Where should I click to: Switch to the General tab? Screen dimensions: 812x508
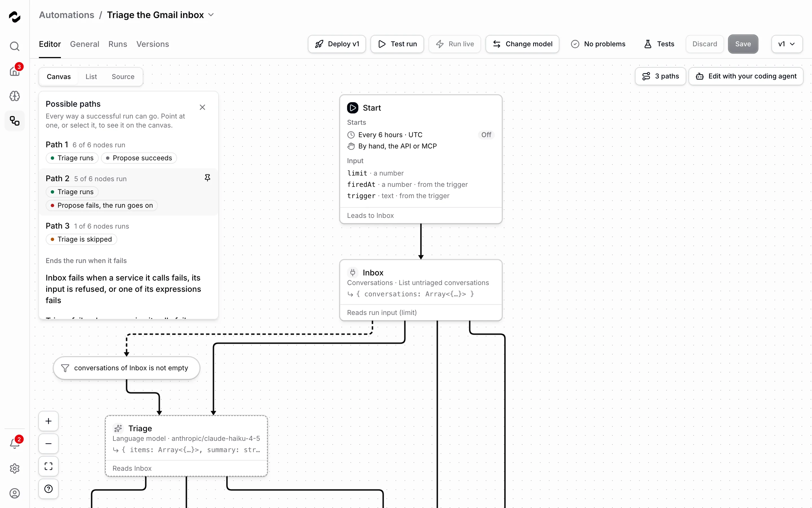85,44
